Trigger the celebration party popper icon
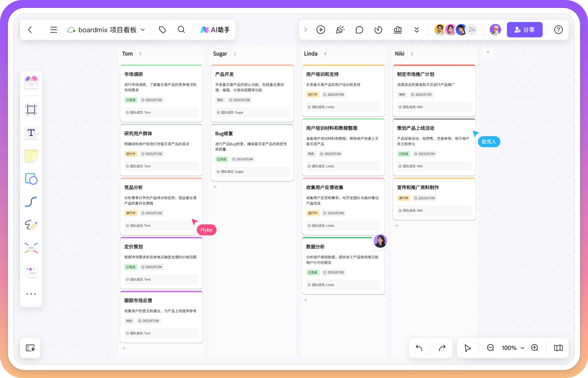 340,30
